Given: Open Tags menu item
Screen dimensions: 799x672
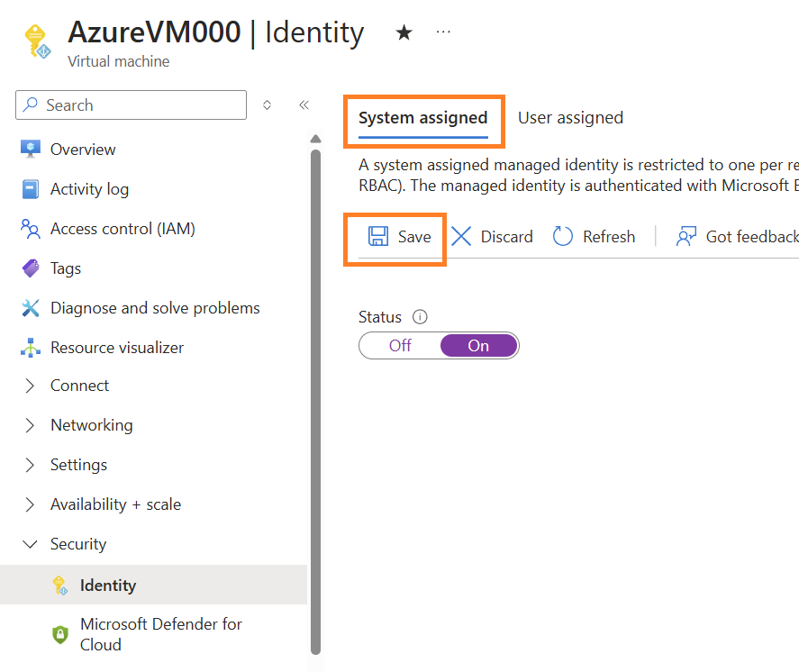Looking at the screenshot, I should click(153, 268).
